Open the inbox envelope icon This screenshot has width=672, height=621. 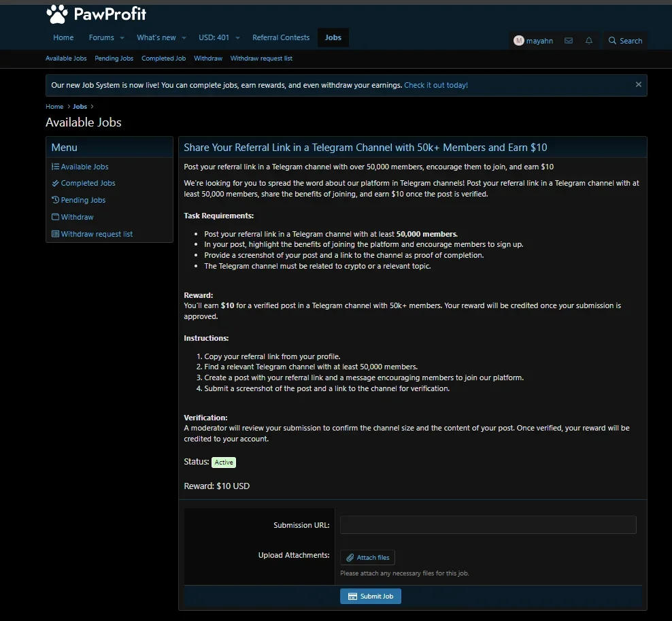pos(569,41)
